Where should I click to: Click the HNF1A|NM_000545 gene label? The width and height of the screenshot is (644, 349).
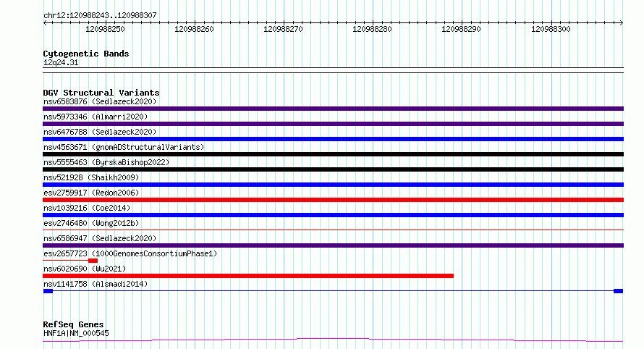[x=76, y=333]
